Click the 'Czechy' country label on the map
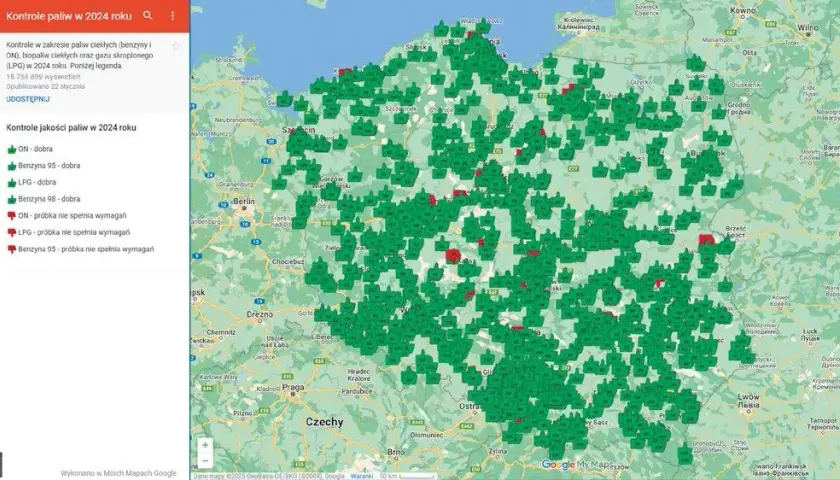 coord(324,422)
